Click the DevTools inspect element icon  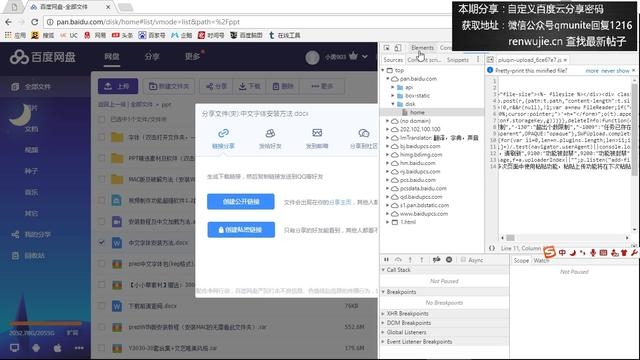(x=387, y=48)
